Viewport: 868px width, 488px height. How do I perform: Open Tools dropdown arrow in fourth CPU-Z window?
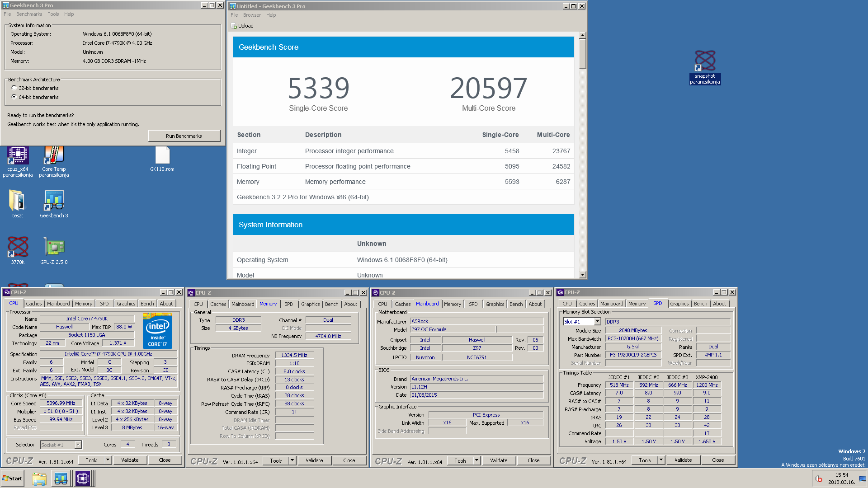(x=661, y=460)
